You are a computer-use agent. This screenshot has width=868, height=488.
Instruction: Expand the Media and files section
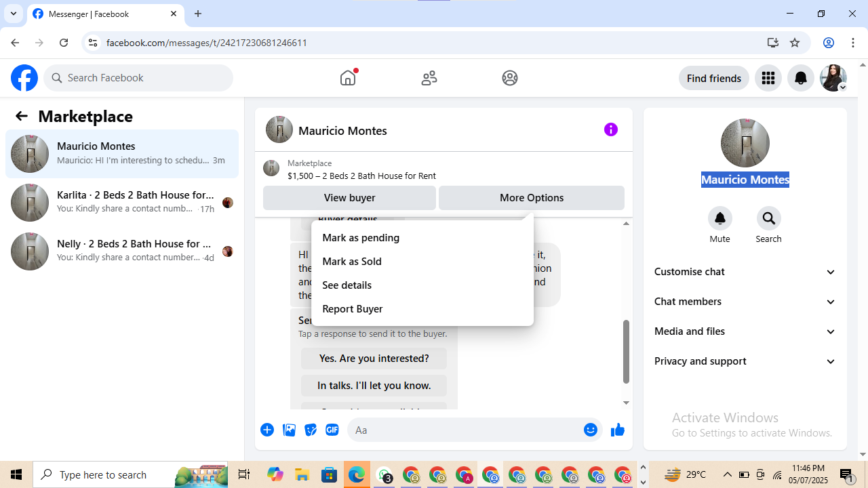pyautogui.click(x=745, y=331)
